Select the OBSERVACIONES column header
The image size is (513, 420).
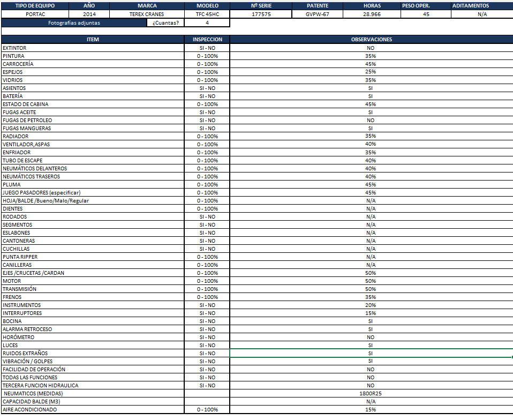click(x=371, y=39)
